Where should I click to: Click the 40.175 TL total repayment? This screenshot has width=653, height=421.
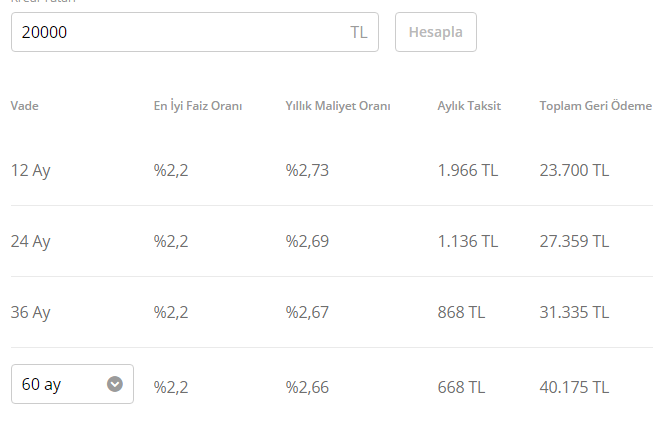[574, 387]
